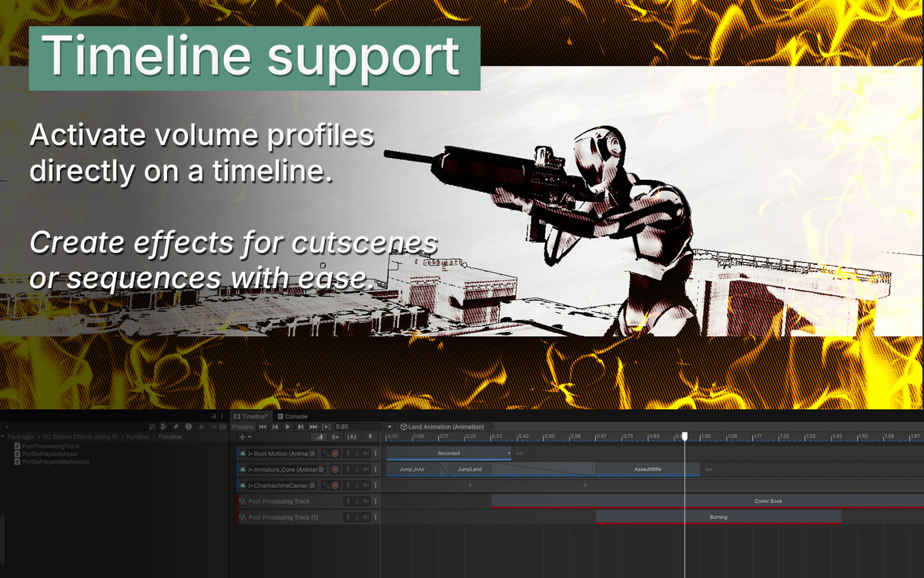Image resolution: width=924 pixels, height=578 pixels.
Task: Select the Replace edit mode icon
Action: coord(351,437)
